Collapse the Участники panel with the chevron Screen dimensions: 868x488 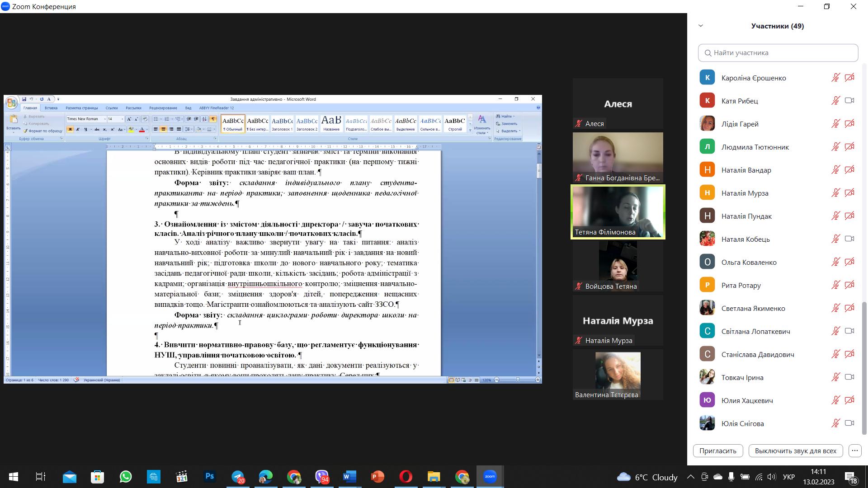[701, 26]
